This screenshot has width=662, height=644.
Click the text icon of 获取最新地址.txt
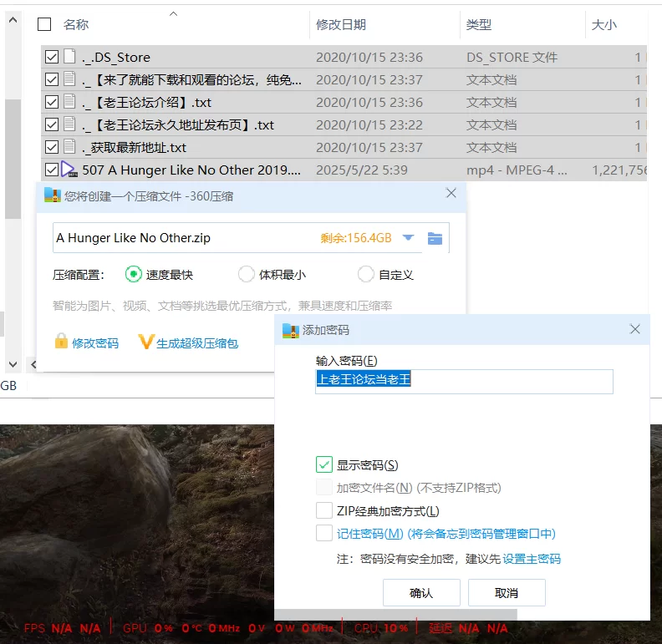tap(69, 146)
